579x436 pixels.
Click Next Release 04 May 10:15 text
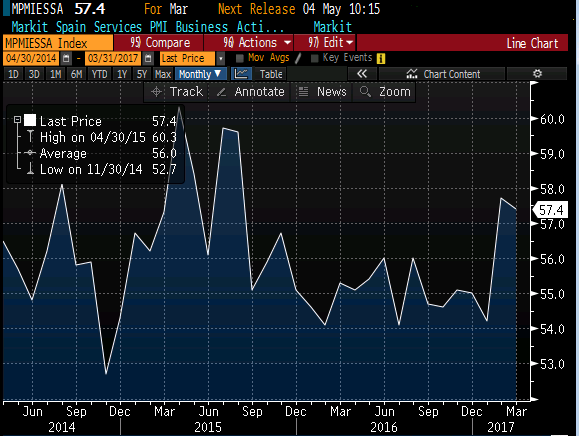[x=299, y=9]
